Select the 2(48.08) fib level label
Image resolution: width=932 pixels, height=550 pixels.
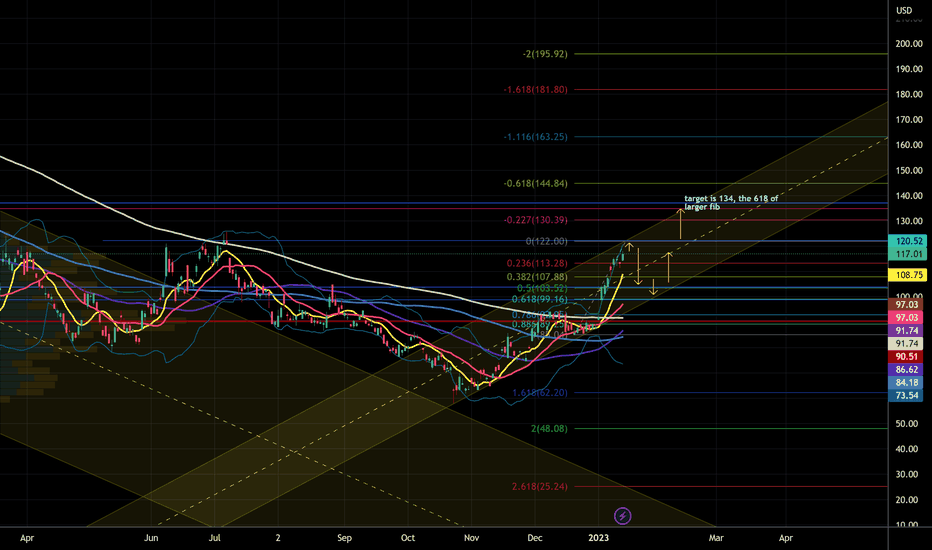pyautogui.click(x=549, y=429)
